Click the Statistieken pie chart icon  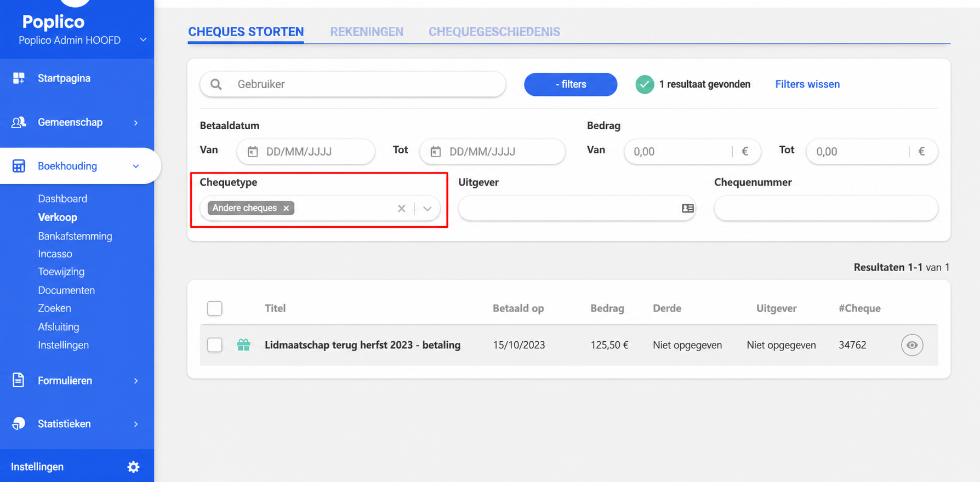[19, 423]
